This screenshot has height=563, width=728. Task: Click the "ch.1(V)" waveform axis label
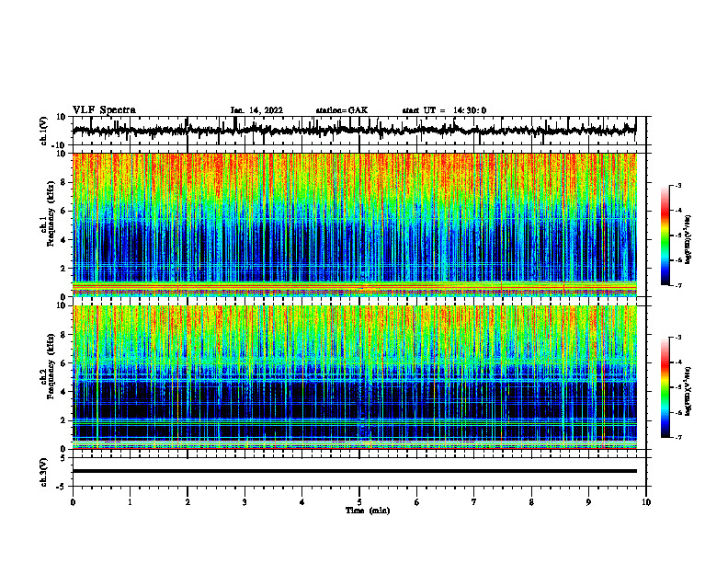[44, 131]
